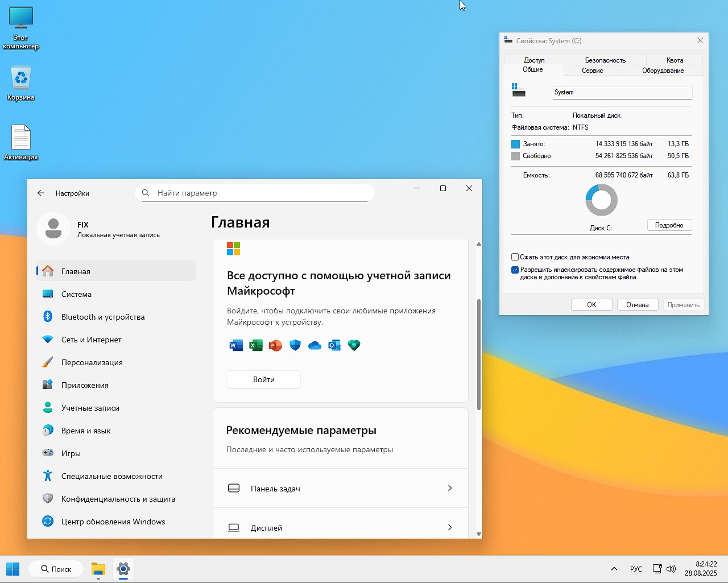Select the Общие tab
This screenshot has width=728, height=583.
533,69
